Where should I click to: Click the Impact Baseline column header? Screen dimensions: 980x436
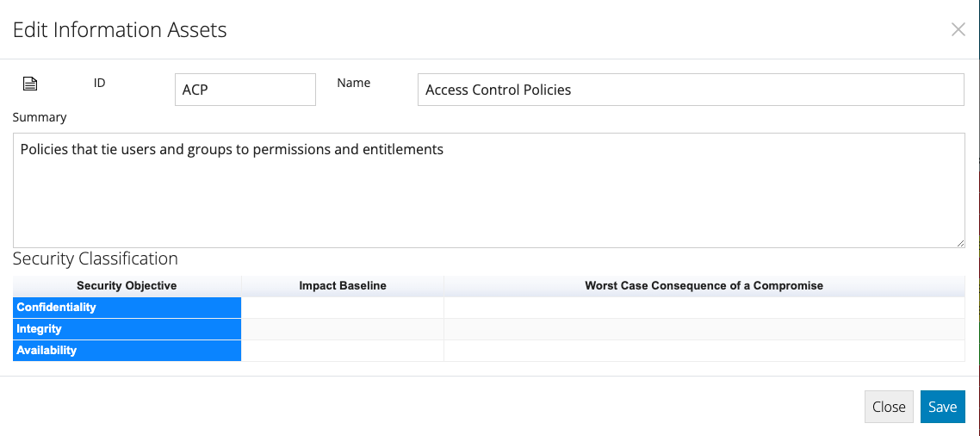[x=343, y=286]
